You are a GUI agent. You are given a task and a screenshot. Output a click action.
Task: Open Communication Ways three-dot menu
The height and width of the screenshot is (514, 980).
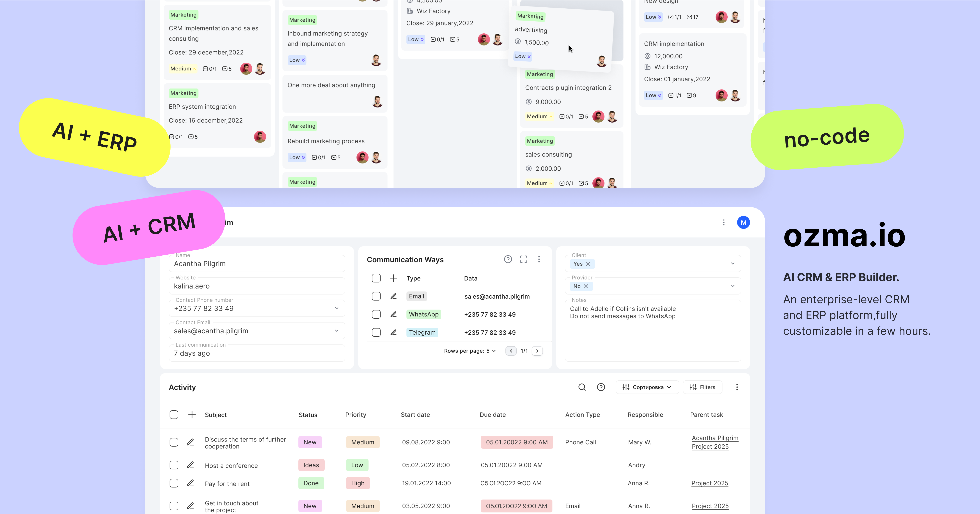[x=539, y=259]
